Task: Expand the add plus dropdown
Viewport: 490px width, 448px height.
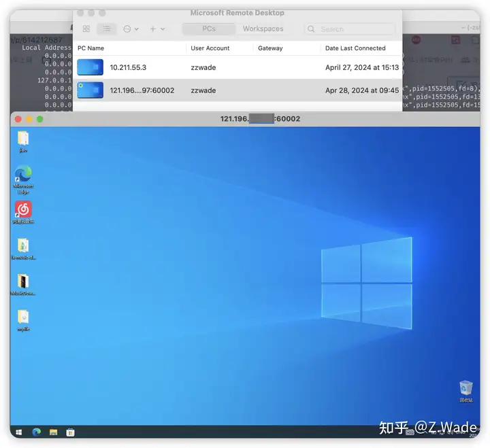Action: [157, 29]
